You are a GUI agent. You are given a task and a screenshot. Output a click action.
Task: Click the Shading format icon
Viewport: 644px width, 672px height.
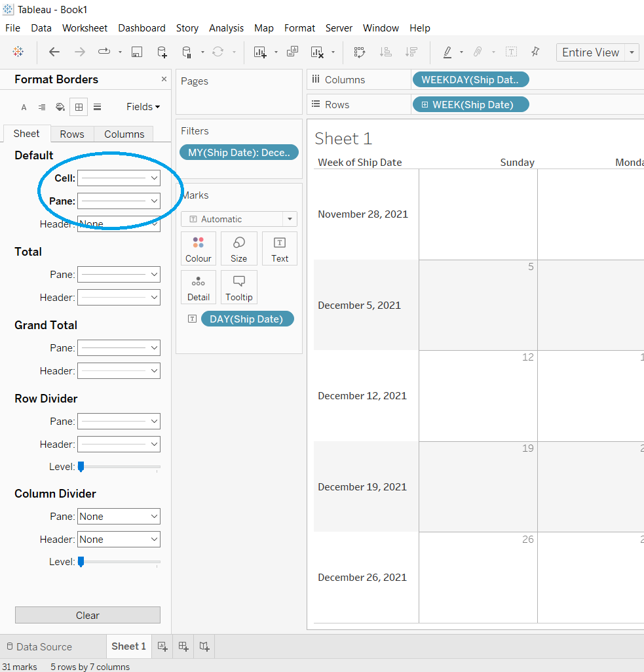click(60, 106)
